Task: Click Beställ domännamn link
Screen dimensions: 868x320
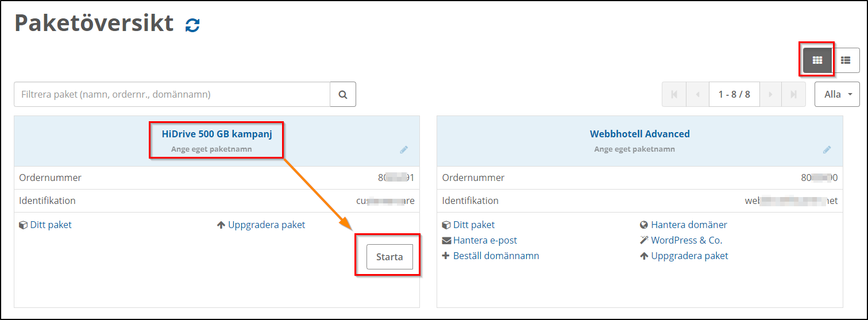Action: pyautogui.click(x=496, y=256)
